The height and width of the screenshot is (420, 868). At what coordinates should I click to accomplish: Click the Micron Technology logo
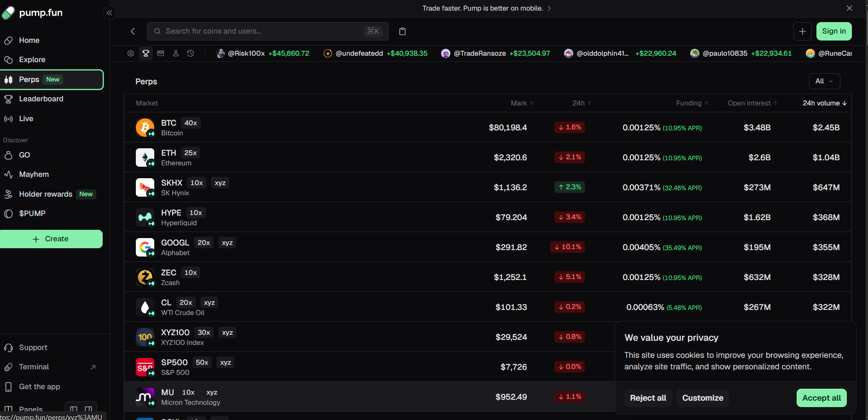pyautogui.click(x=145, y=397)
